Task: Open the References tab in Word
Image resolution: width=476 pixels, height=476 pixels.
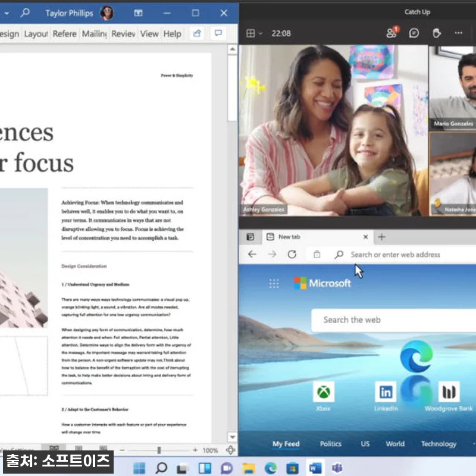Action: (64, 34)
